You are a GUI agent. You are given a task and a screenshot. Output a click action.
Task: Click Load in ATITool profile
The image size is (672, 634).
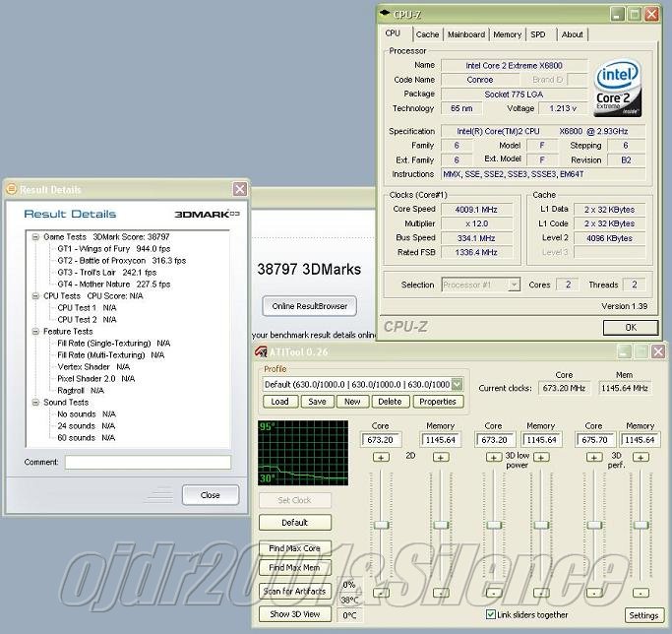279,402
